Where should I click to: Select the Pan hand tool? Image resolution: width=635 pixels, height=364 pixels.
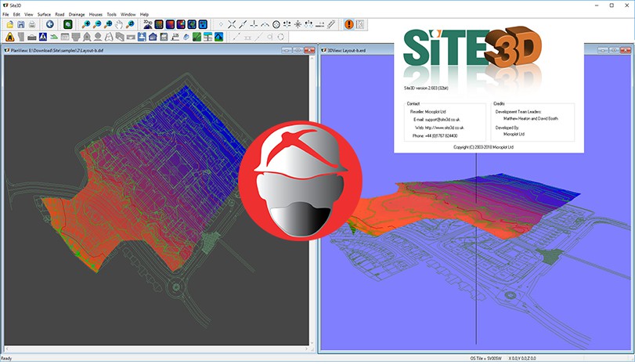tap(119, 25)
